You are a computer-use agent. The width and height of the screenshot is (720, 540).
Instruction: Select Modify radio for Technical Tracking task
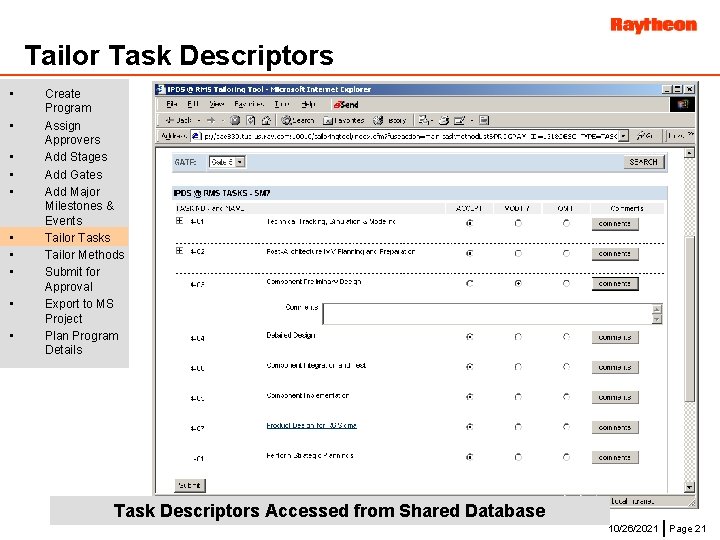point(518,223)
